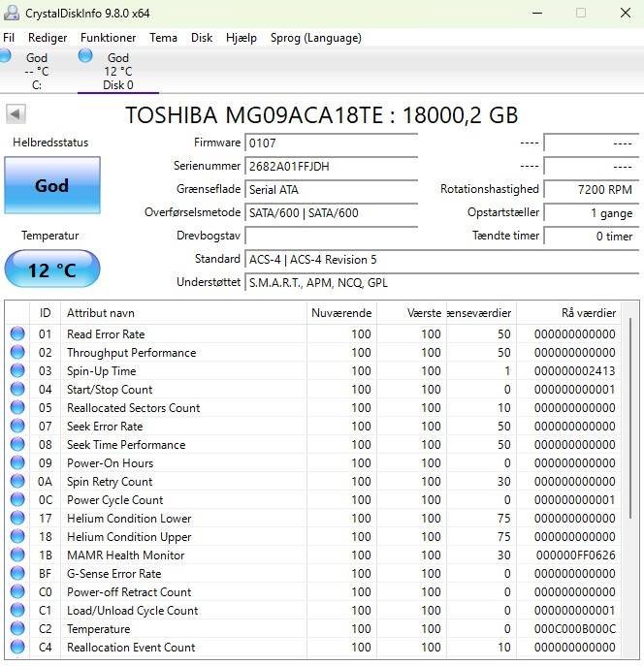Click the Serienummer value field

(330, 166)
